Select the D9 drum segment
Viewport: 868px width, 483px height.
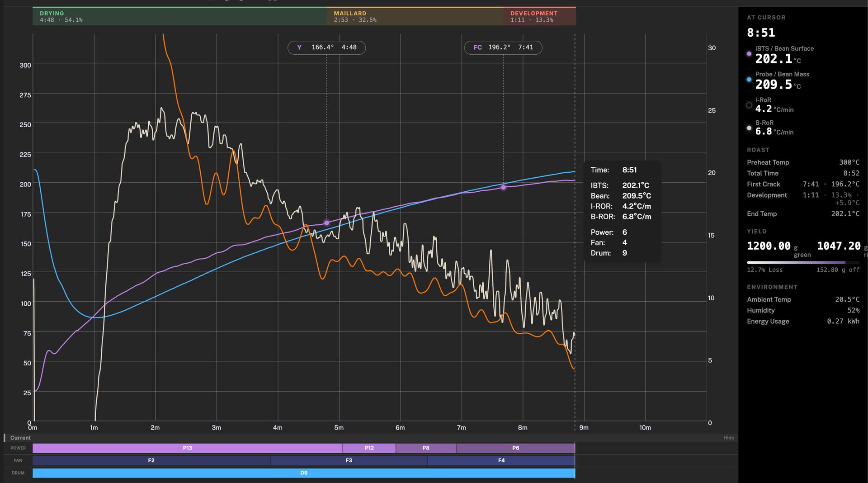[304, 473]
